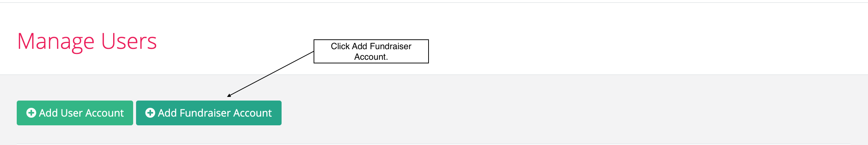Open the new user account form

coord(75,113)
